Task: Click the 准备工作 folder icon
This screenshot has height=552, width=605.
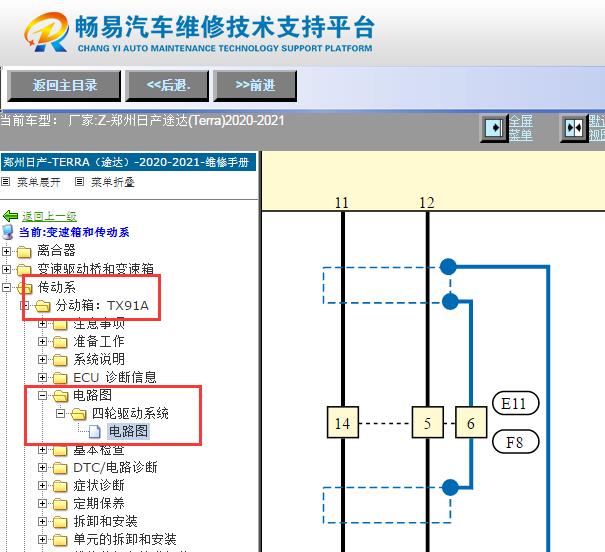Action: tap(60, 342)
